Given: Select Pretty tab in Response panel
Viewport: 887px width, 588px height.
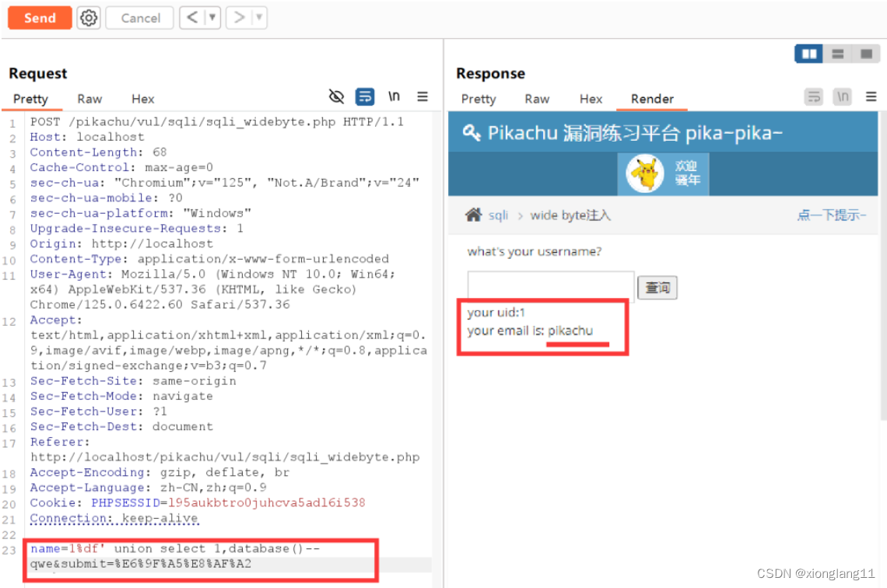Looking at the screenshot, I should click(x=479, y=99).
